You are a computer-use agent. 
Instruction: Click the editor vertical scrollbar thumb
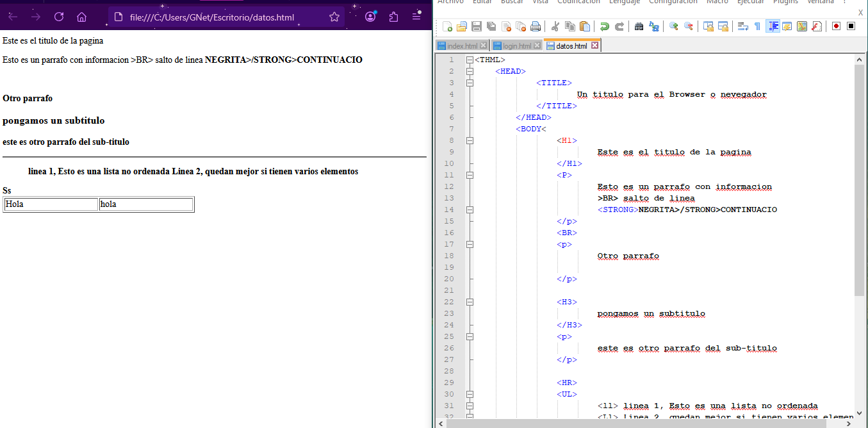coord(859,179)
